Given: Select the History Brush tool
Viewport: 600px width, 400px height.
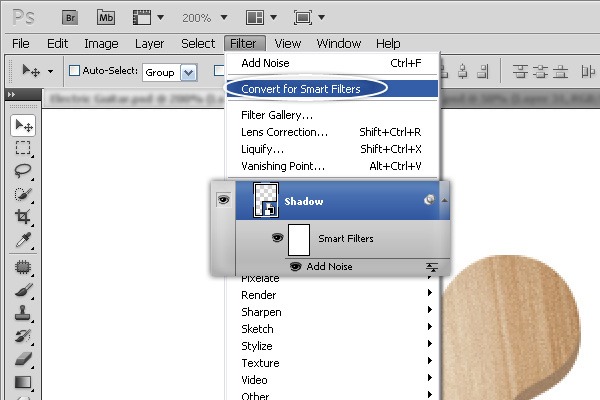Looking at the screenshot, I should point(23,336).
